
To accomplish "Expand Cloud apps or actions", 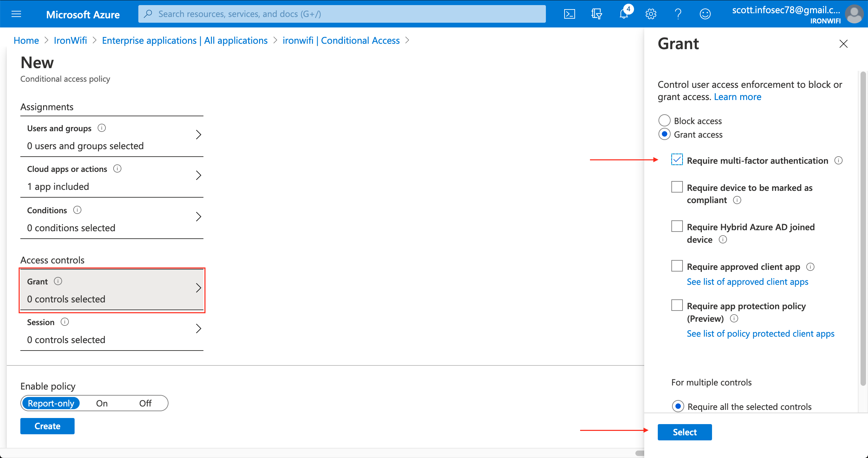I will coord(112,176).
